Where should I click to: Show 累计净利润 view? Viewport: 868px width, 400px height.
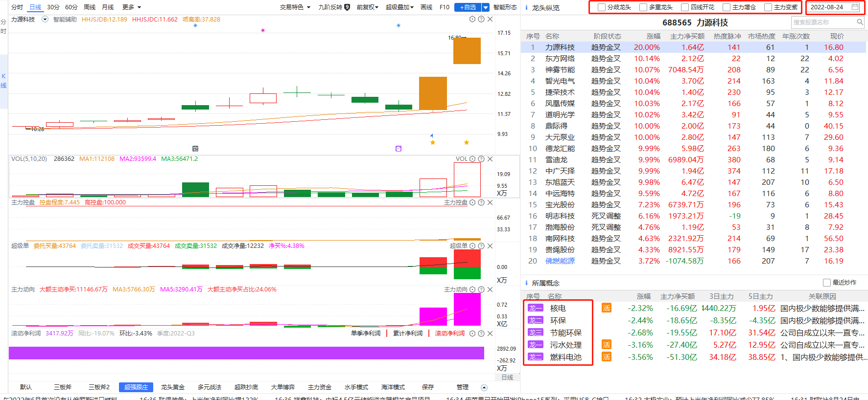pyautogui.click(x=408, y=333)
